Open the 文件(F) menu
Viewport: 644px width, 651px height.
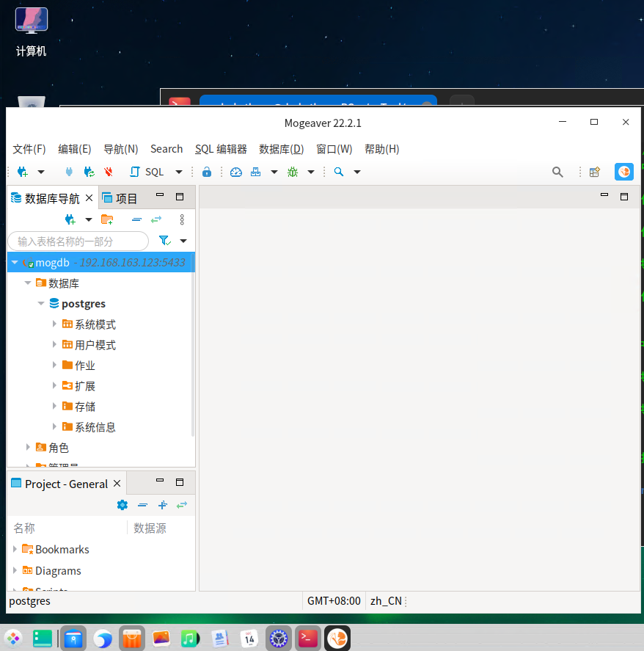pyautogui.click(x=29, y=149)
